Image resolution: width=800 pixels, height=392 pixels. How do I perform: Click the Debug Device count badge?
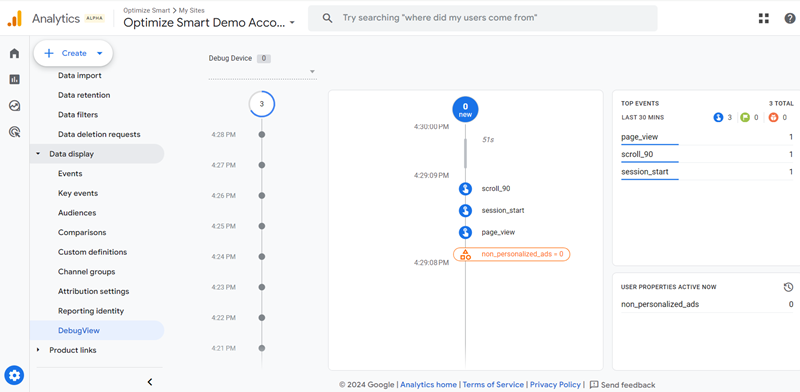point(263,59)
